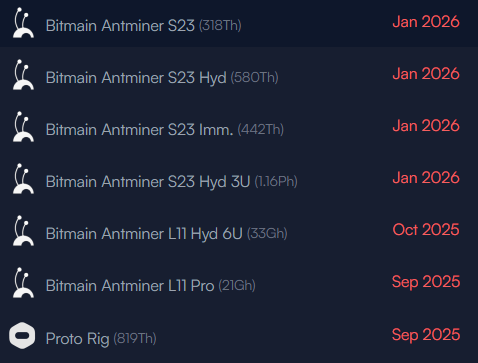Image resolution: width=478 pixels, height=363 pixels.
Task: Click the Bitmain logo next to S23 Hyd
Action: point(23,75)
